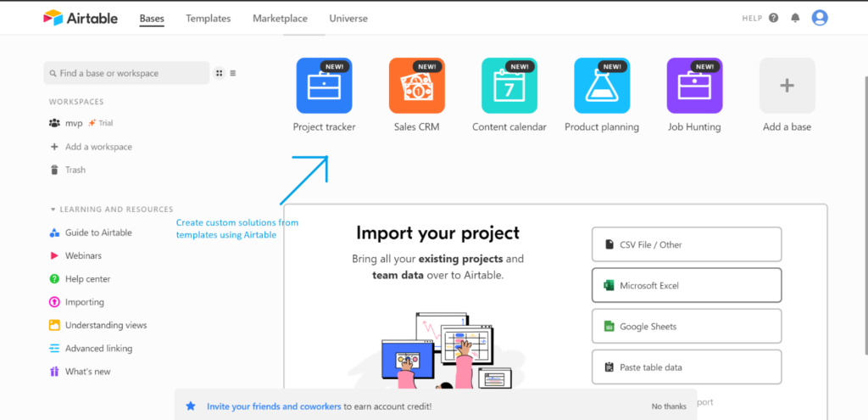Switch to grid view layout icon
Image resolution: width=868 pixels, height=420 pixels.
[220, 73]
